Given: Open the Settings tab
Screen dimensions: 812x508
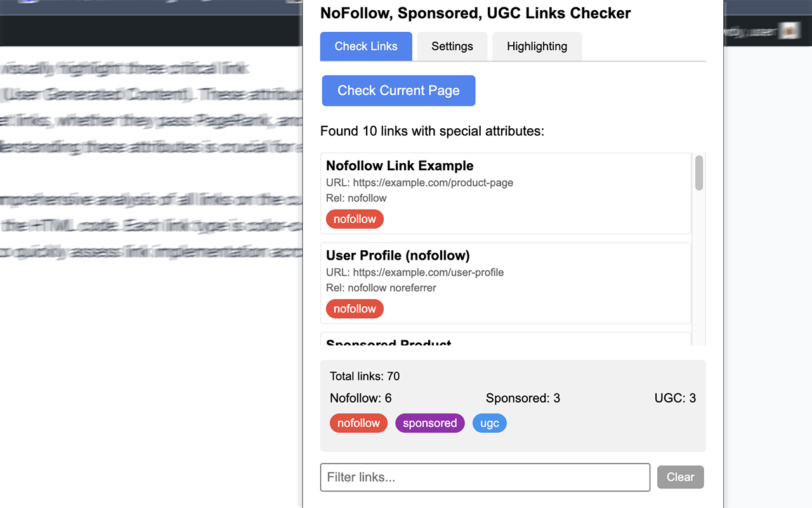Looking at the screenshot, I should (452, 46).
